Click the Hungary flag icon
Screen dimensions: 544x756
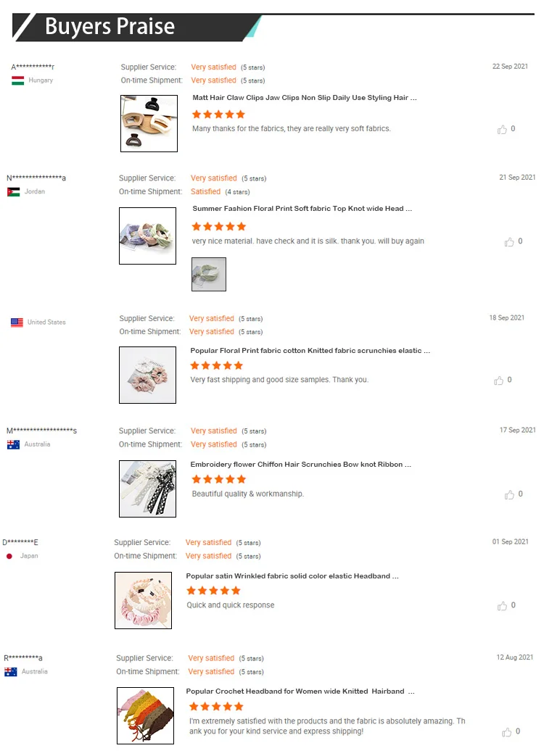point(18,80)
